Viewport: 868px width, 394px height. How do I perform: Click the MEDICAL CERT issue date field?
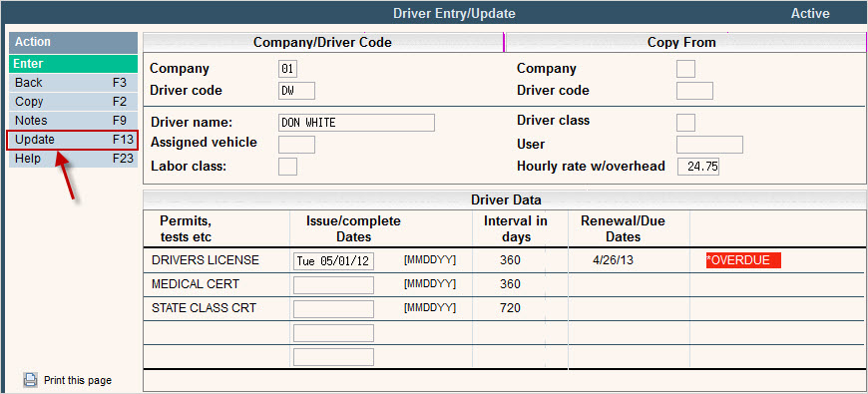[334, 285]
